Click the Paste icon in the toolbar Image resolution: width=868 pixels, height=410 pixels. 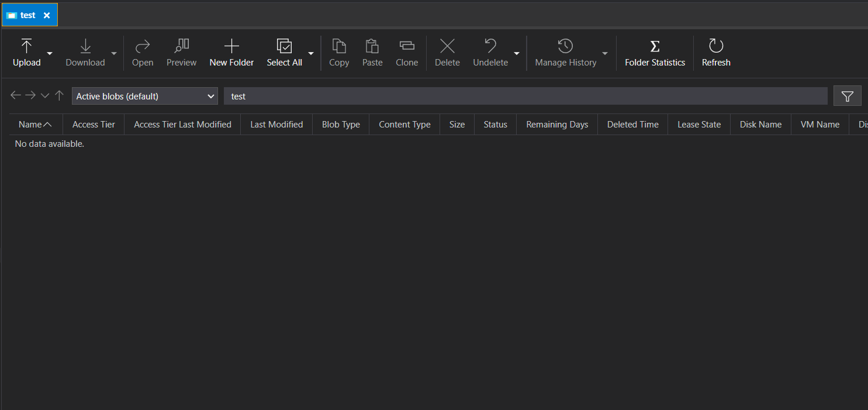coord(372,52)
